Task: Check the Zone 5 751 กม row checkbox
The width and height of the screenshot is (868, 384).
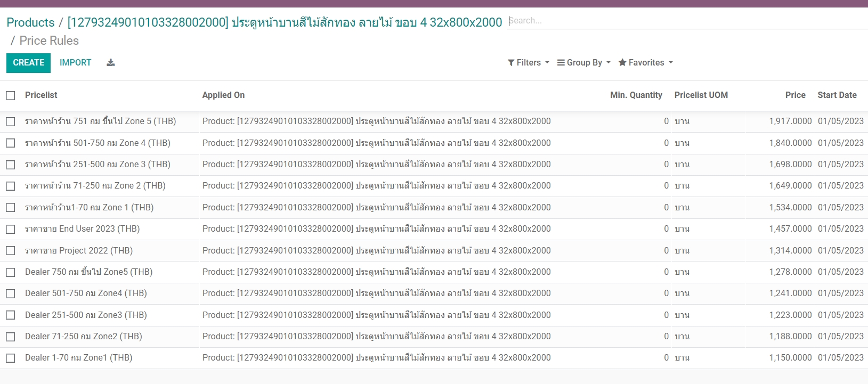Action: click(x=11, y=121)
